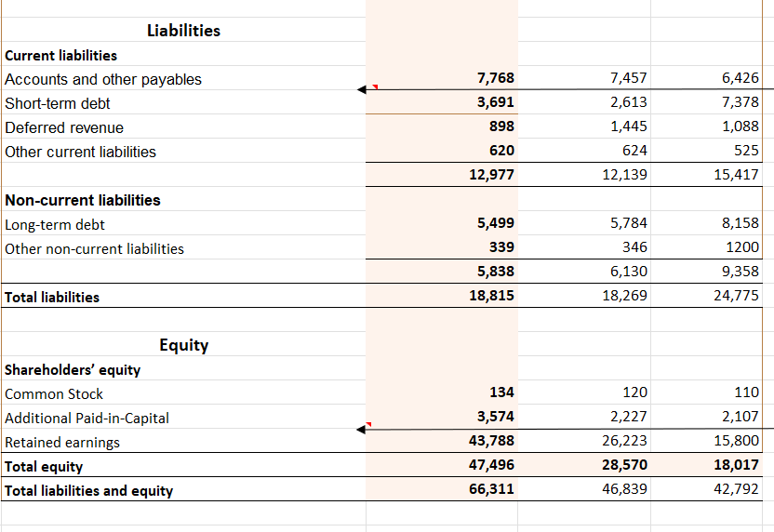The image size is (774, 532).
Task: Select Other non-current liabilities label
Action: (94, 248)
